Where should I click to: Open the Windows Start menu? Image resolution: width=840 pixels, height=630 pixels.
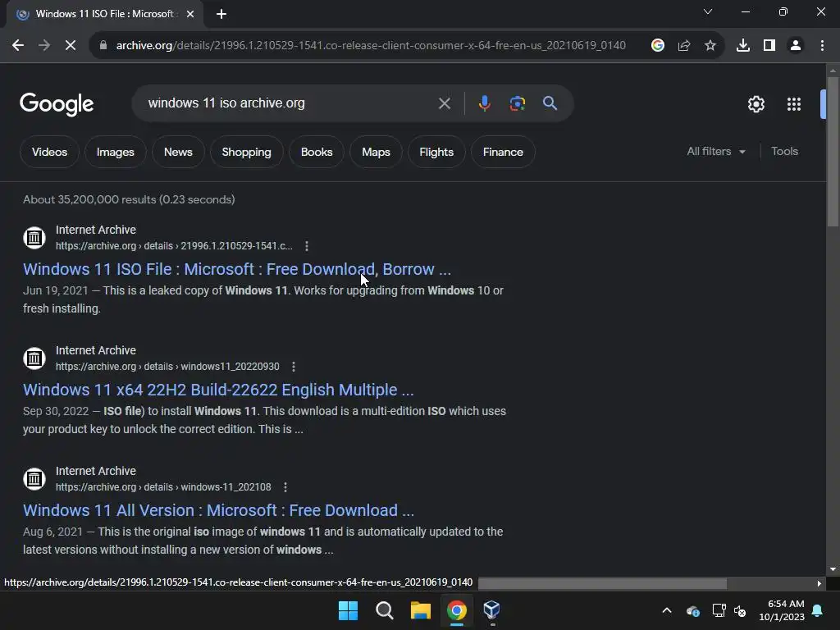tap(348, 610)
